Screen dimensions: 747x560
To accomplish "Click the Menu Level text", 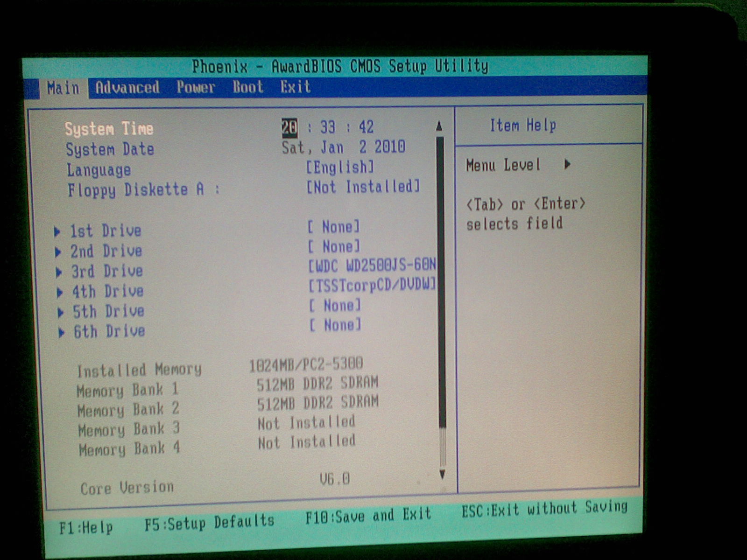I will point(503,165).
